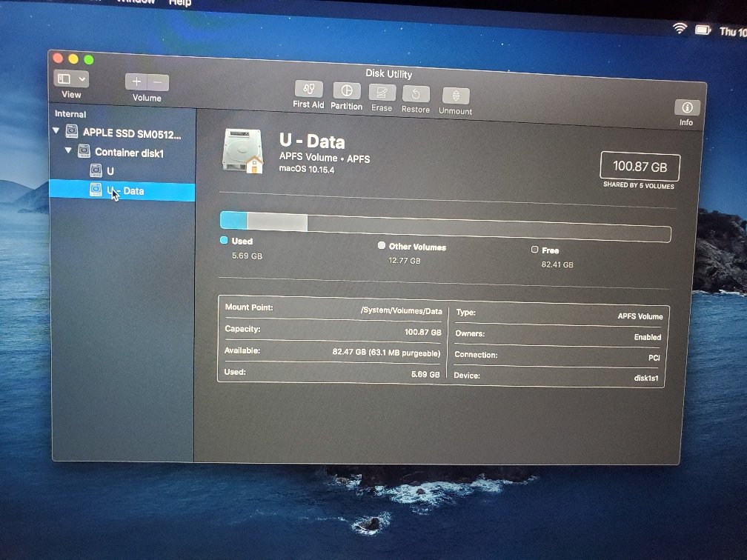This screenshot has height=560, width=747.
Task: Click the PCI connection value
Action: (x=654, y=357)
